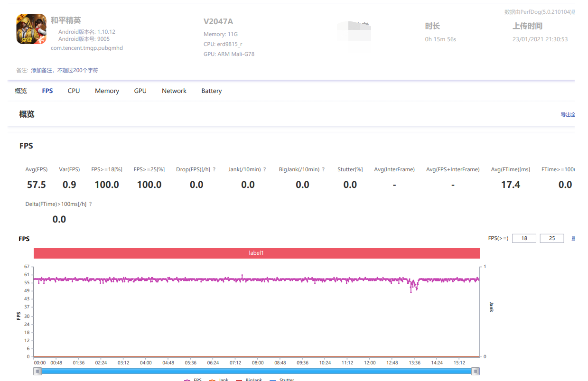Open the Battery tab
Image resolution: width=588 pixels, height=381 pixels.
point(212,91)
